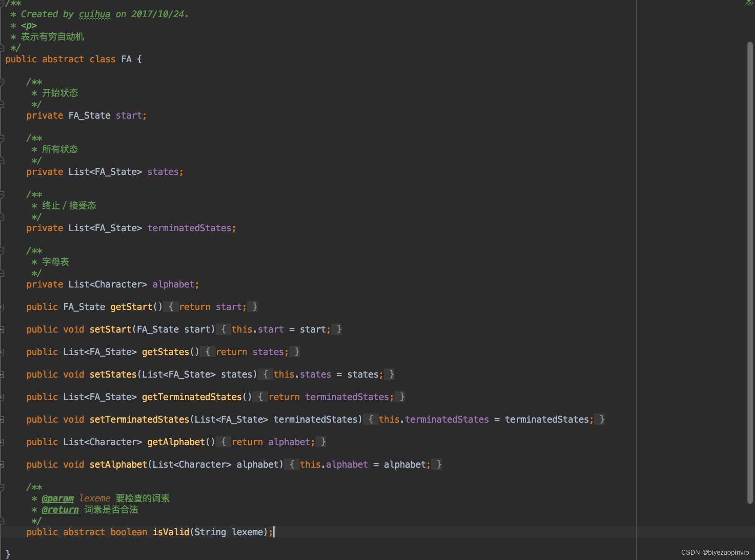Viewport: 755px width, 560px height.
Task: Place cursor on the alphabet field declaration
Action: tap(173, 285)
